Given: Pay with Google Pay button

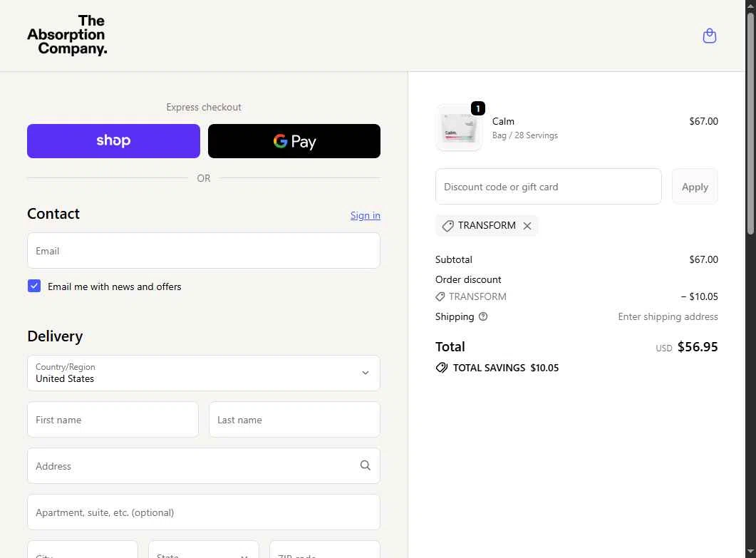Looking at the screenshot, I should (x=294, y=141).
